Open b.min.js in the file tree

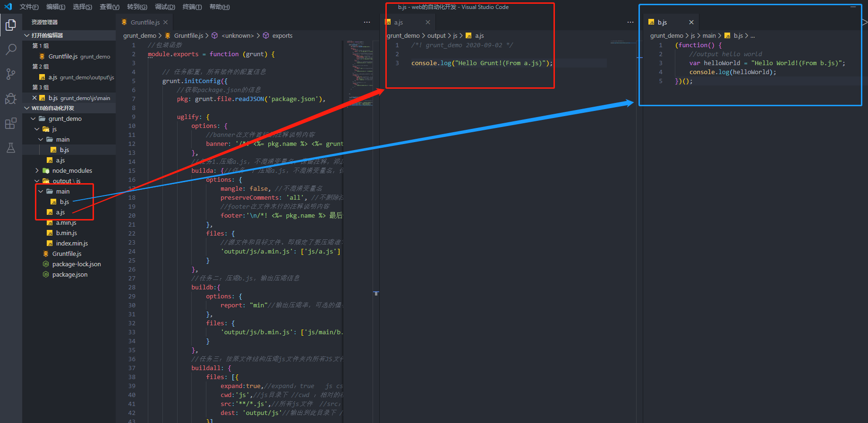(x=69, y=233)
